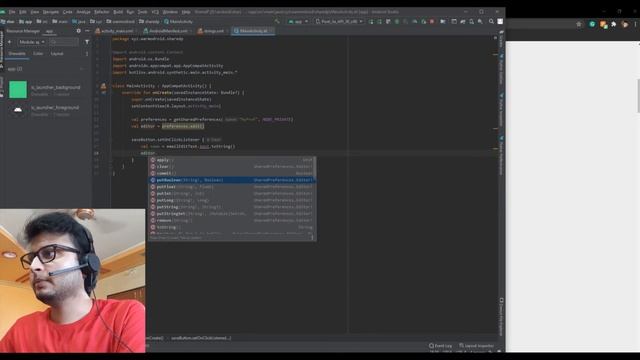Choose putBoolean(String, Boolean) completion
Screen dimensions: 640x360
tap(232, 180)
